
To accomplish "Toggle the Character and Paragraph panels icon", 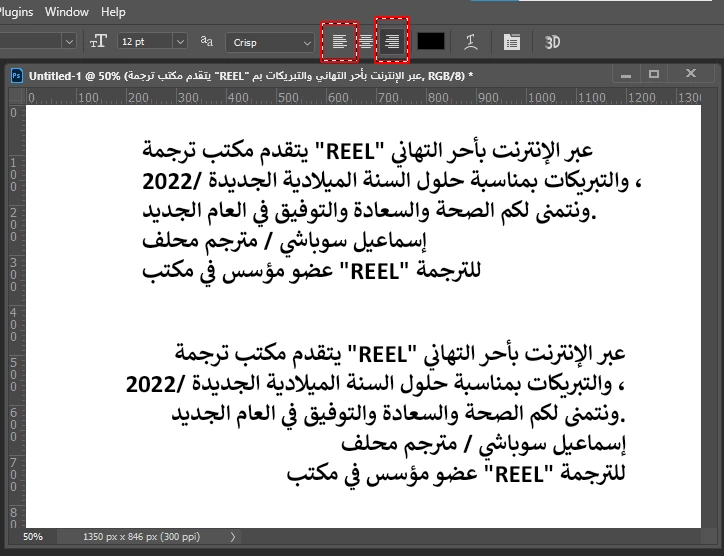I will point(512,42).
